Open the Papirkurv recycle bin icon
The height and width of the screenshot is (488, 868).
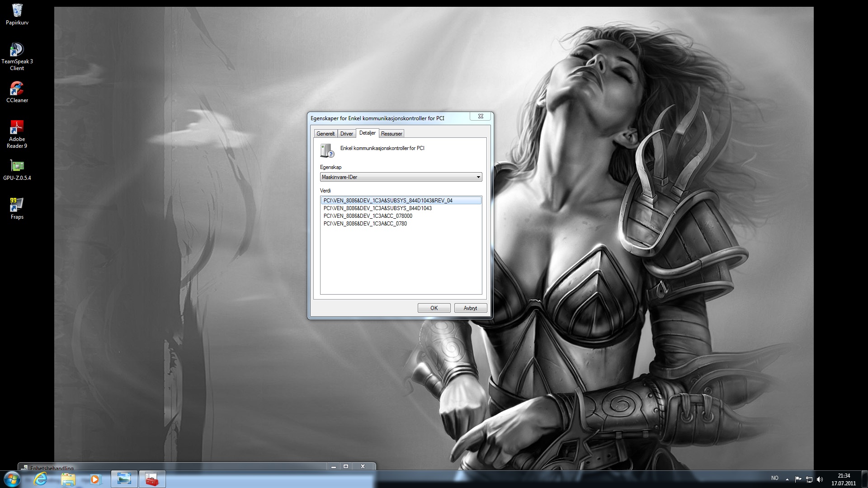point(17,14)
